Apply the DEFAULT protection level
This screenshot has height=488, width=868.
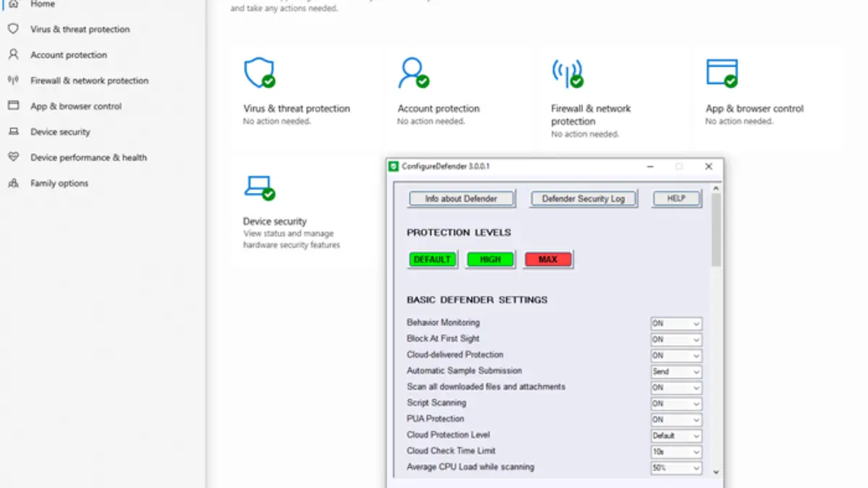(433, 260)
